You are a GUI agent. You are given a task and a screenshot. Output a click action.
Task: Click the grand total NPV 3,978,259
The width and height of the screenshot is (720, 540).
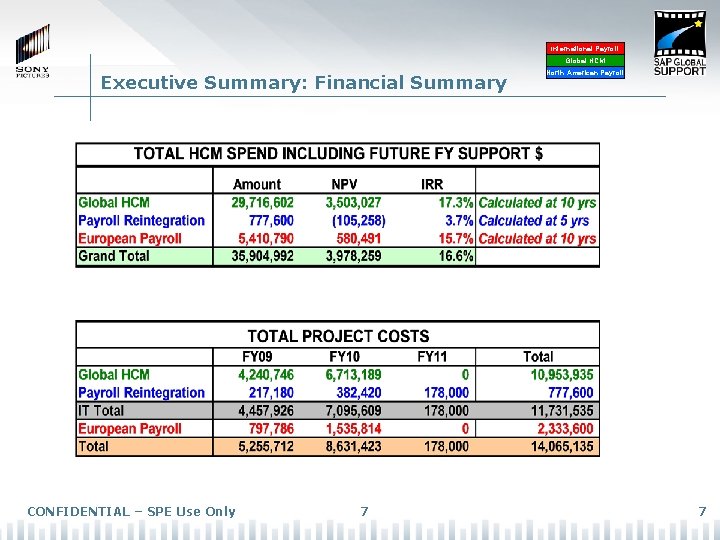point(354,256)
